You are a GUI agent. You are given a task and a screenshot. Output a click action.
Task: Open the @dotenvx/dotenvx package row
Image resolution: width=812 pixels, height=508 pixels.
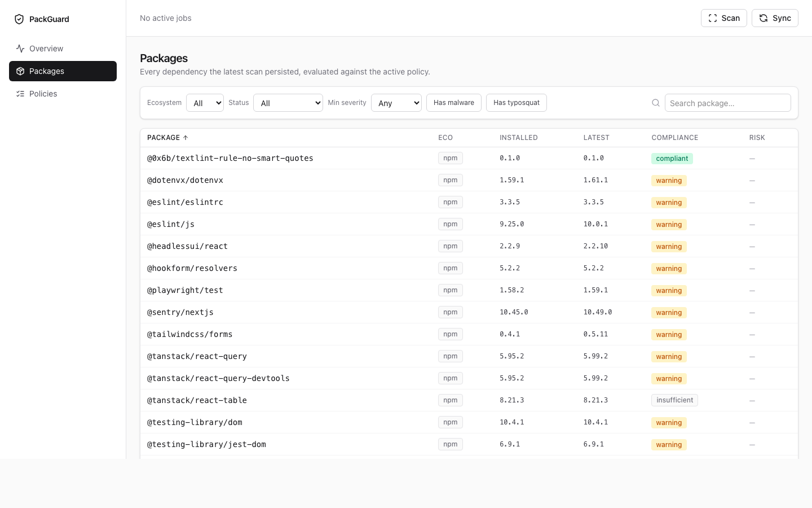pos(185,180)
